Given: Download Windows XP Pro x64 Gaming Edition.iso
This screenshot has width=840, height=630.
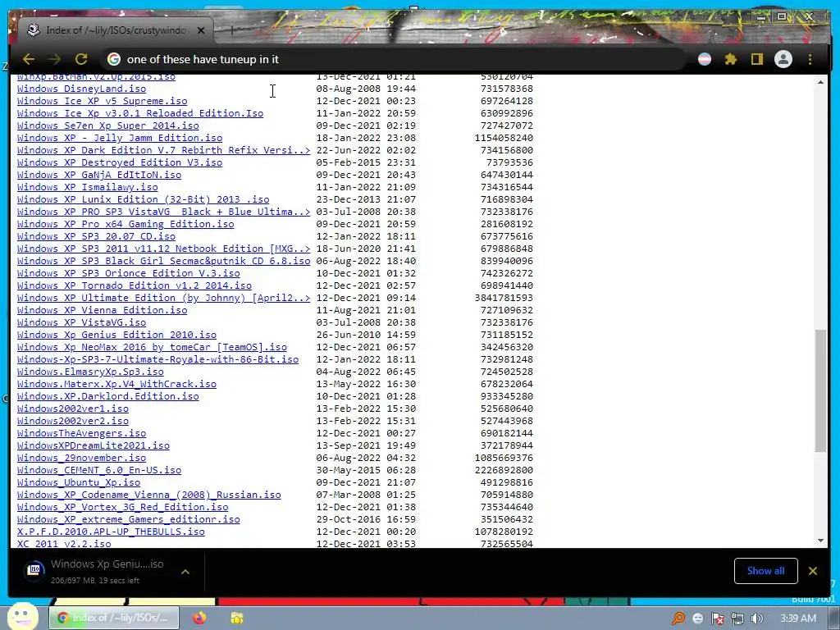Looking at the screenshot, I should click(126, 225).
